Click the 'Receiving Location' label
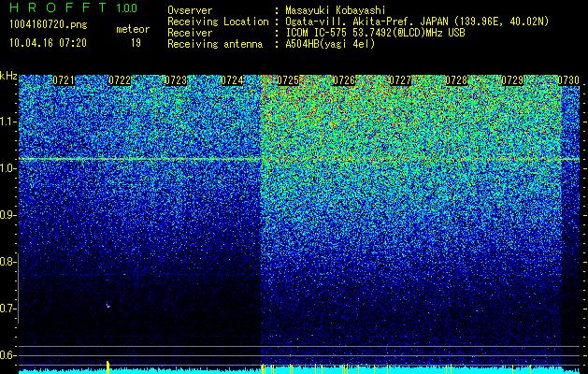The width and height of the screenshot is (588, 374). tap(218, 22)
